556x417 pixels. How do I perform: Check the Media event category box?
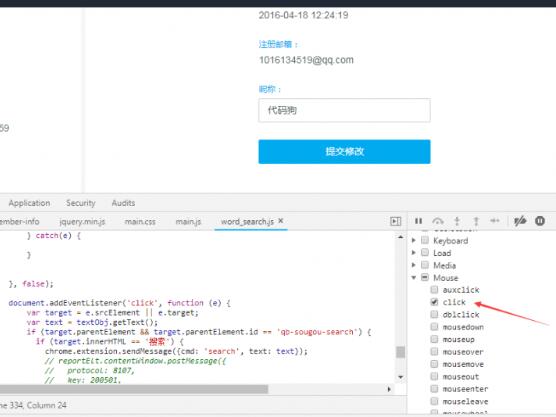click(424, 265)
